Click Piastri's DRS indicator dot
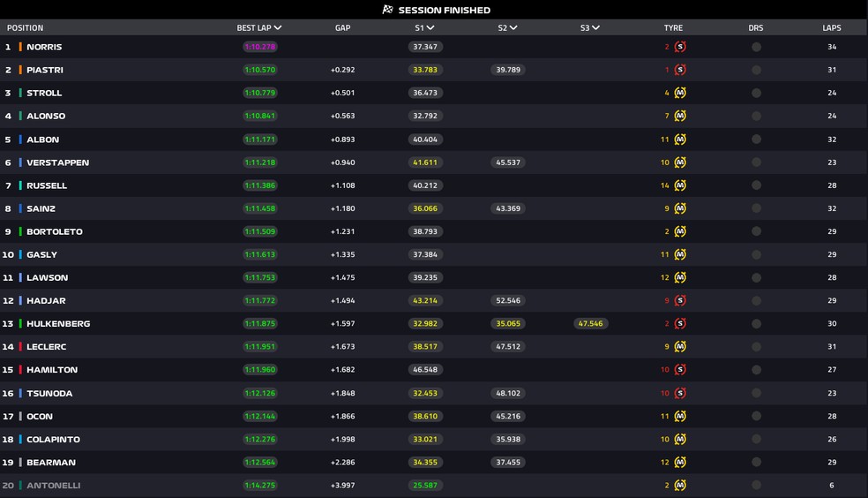This screenshot has height=498, width=868. 756,70
